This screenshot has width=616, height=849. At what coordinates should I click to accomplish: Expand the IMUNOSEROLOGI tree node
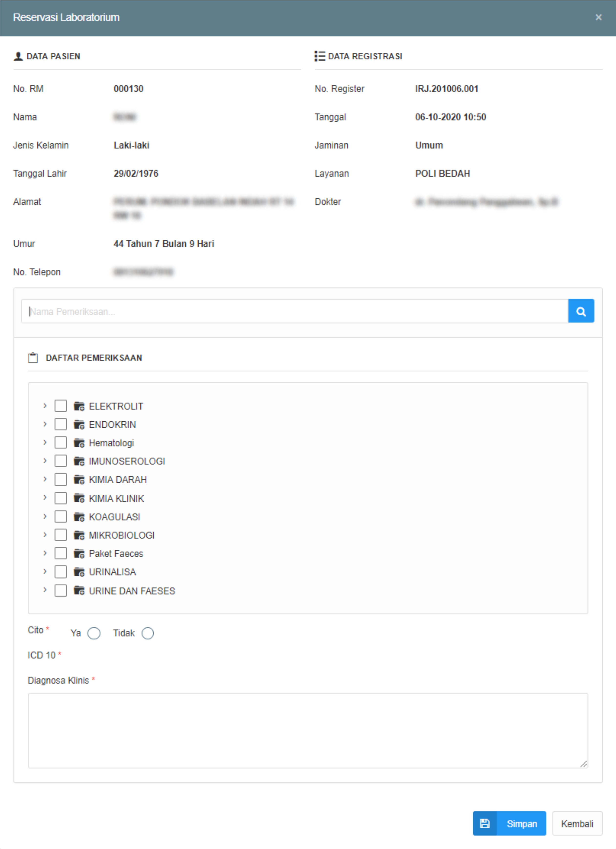(x=45, y=461)
